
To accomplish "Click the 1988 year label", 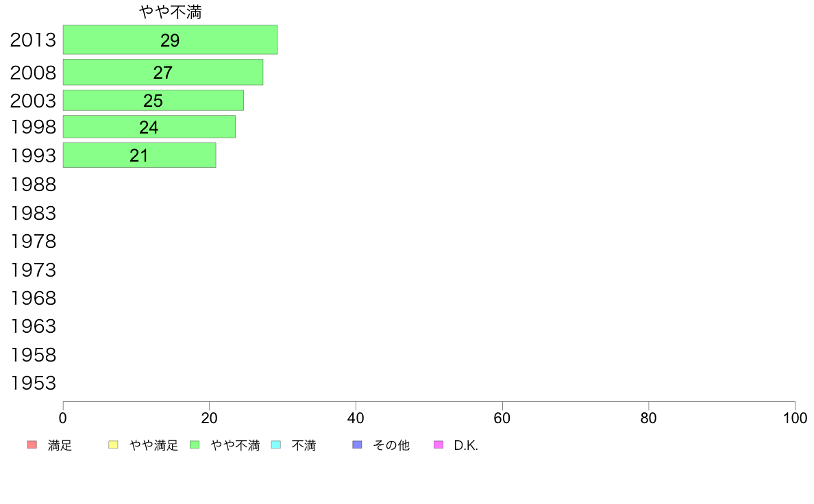I will click(33, 184).
